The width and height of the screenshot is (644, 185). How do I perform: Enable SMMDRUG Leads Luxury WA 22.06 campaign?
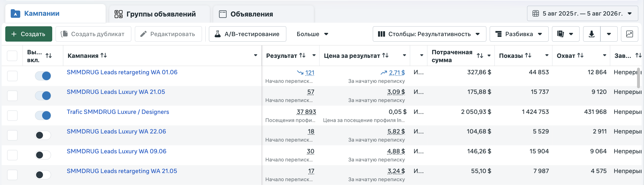43,135
